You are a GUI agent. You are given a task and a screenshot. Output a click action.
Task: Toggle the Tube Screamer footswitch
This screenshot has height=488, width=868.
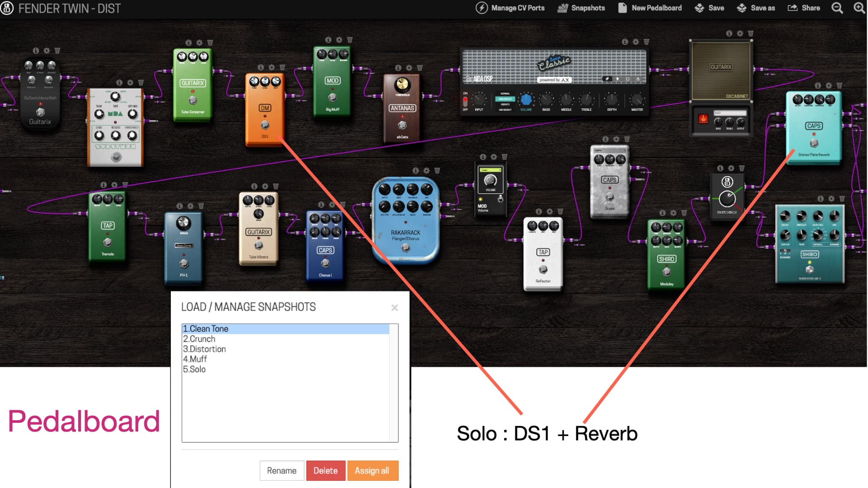193,100
